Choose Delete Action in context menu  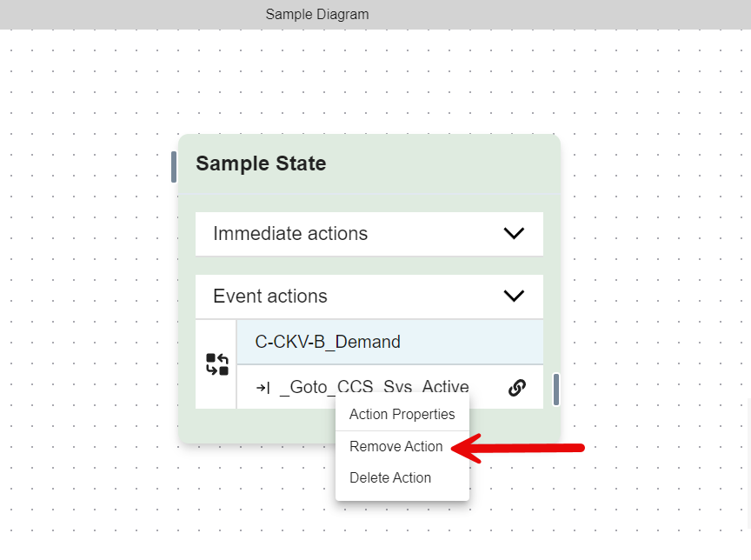402,477
